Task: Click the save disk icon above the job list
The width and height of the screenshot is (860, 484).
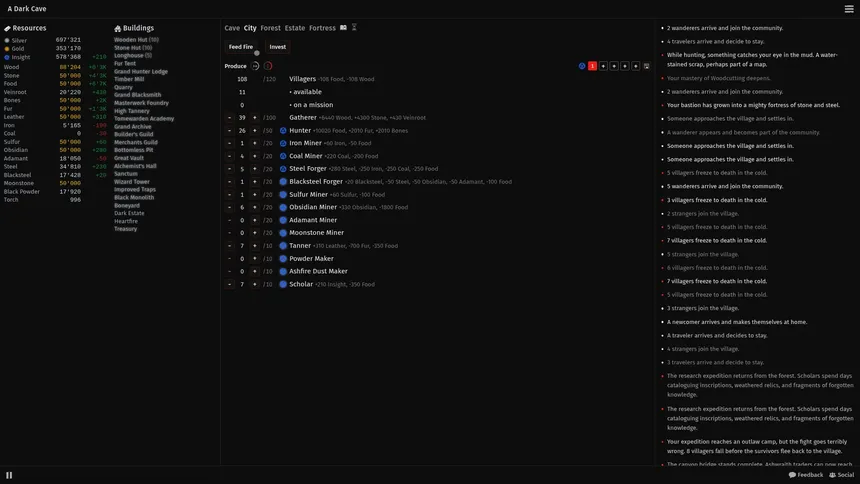Action: click(647, 66)
